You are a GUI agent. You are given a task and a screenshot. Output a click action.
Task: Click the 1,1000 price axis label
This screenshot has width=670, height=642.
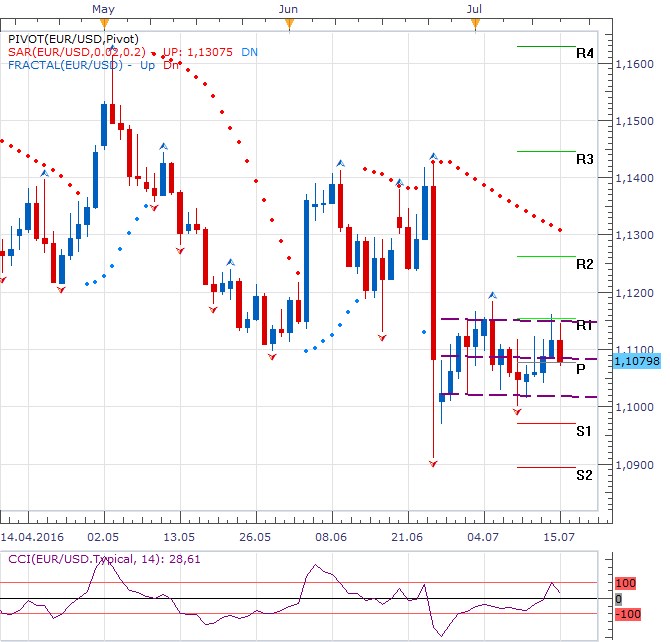[x=635, y=407]
